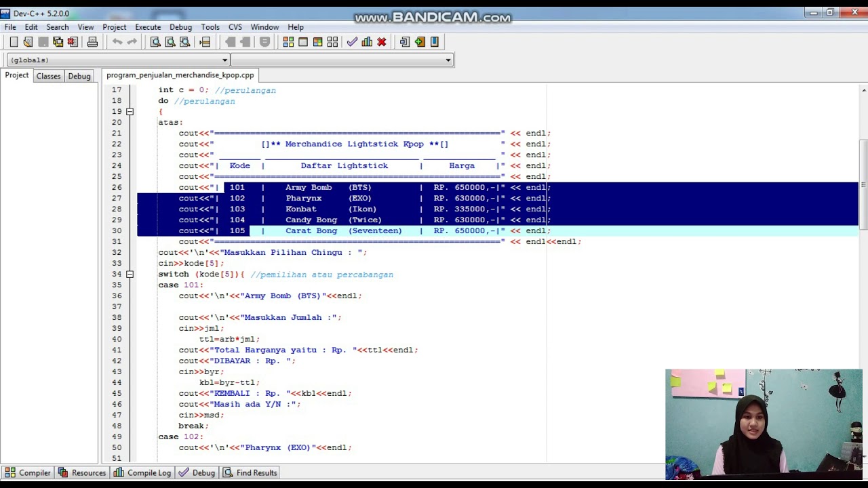Click the green plus Add to project icon
The height and width of the screenshot is (488, 868).
pos(420,42)
